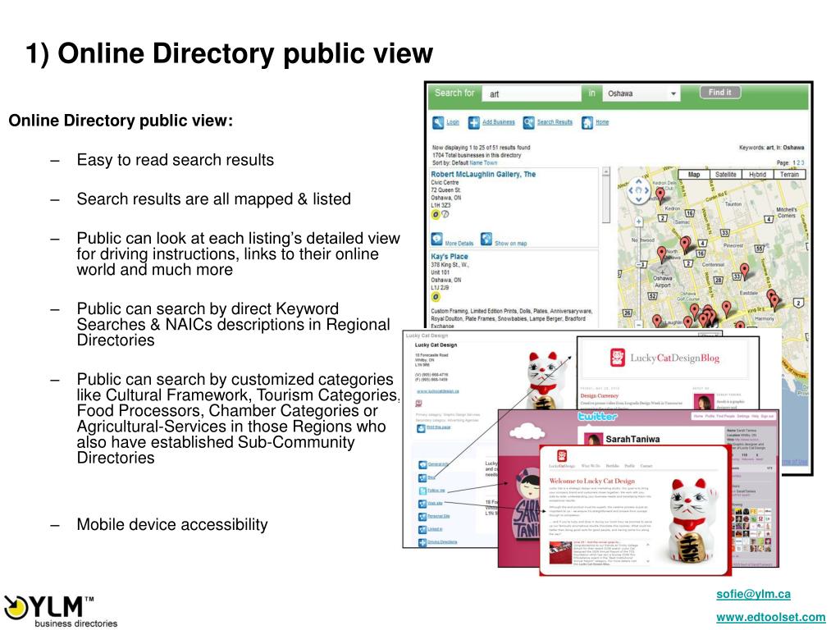Click the Web site icon in Lucky Cat listing
The width and height of the screenshot is (840, 630).
coord(422,504)
